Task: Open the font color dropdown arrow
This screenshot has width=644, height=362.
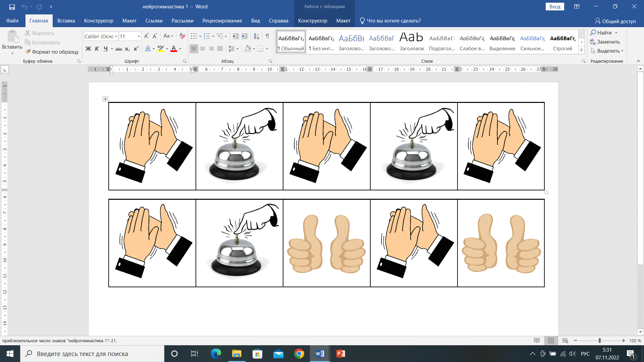Action: pyautogui.click(x=180, y=49)
